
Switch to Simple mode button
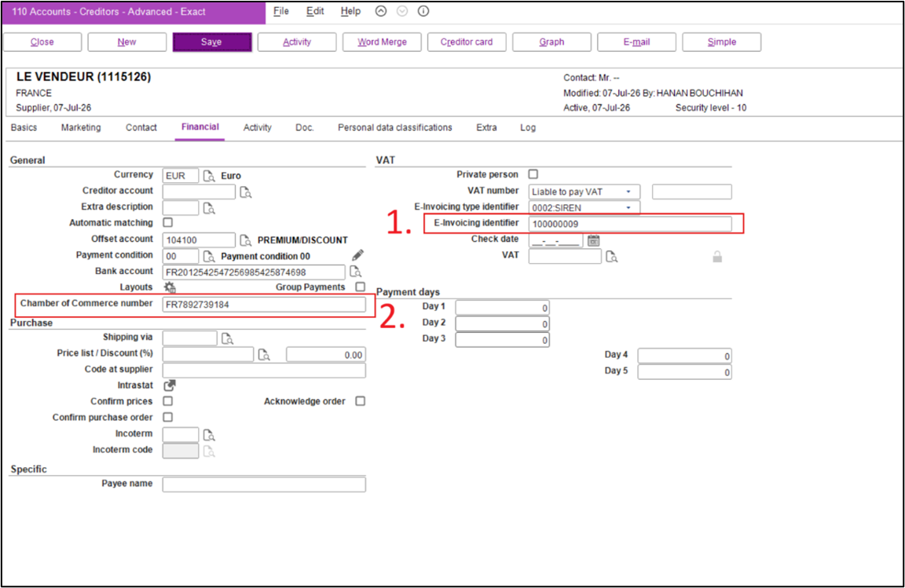click(x=721, y=42)
